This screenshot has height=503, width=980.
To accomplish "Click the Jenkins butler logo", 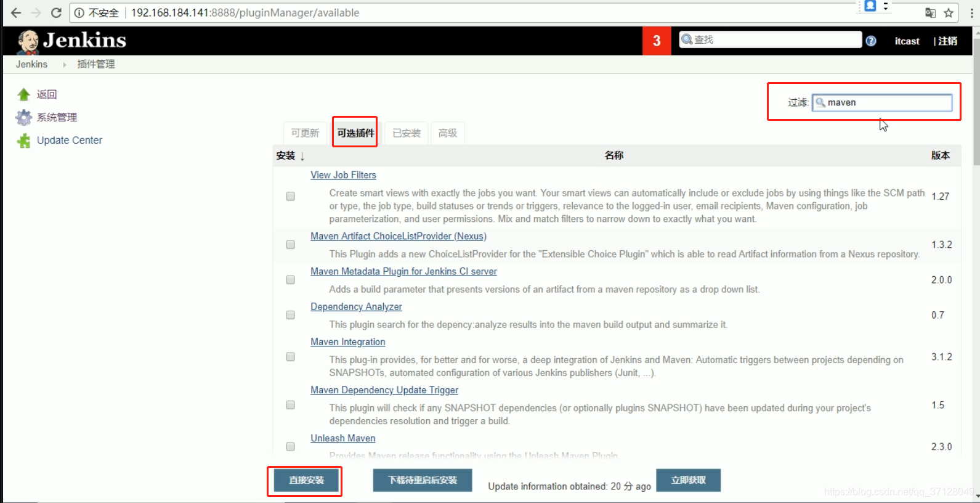I will click(28, 41).
